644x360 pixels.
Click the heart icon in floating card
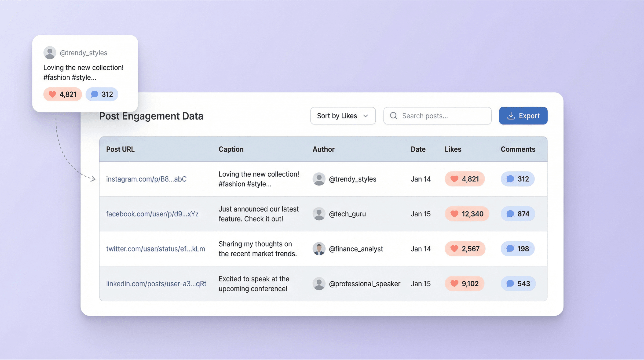click(x=52, y=94)
